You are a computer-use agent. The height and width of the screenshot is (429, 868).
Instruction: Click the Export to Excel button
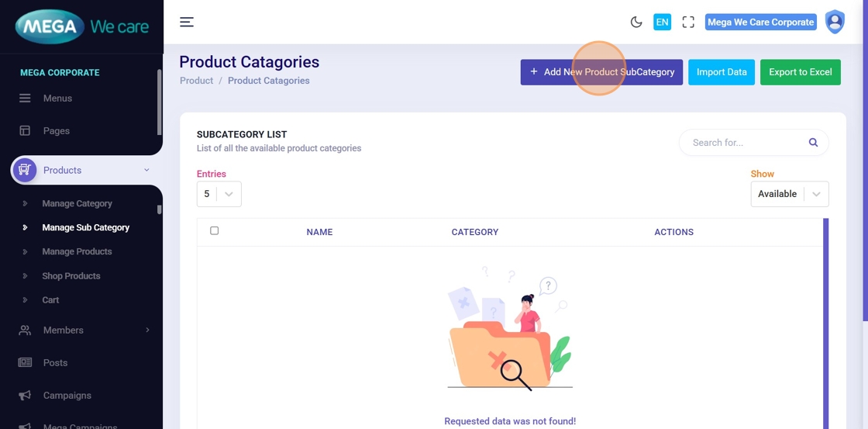800,72
